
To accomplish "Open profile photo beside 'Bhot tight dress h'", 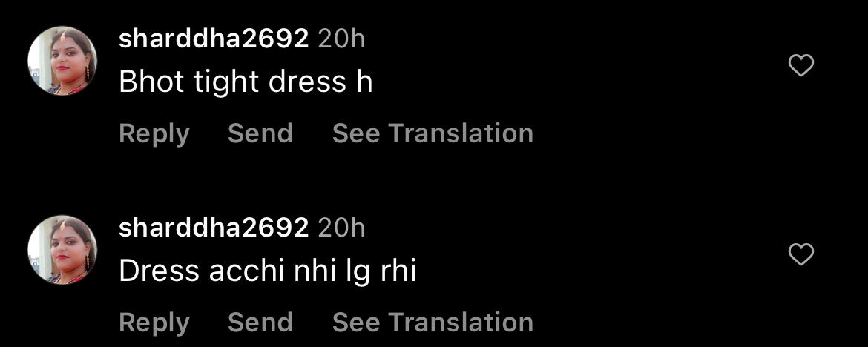I will point(62,61).
